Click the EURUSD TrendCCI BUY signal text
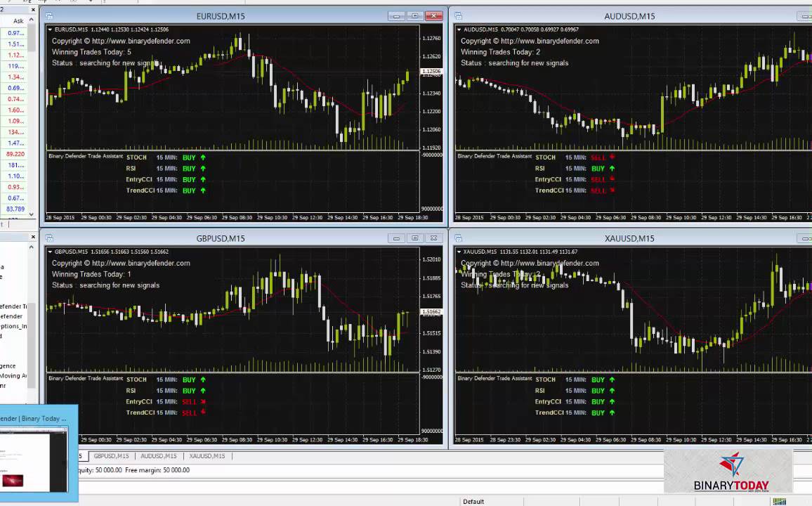This screenshot has height=506, width=812. [189, 190]
